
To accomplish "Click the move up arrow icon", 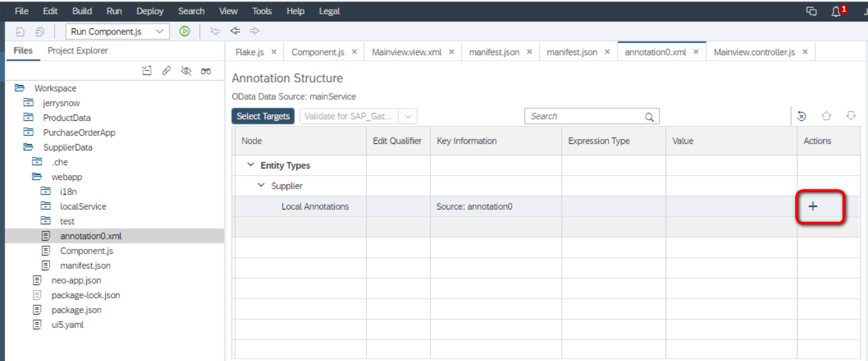I will [826, 116].
